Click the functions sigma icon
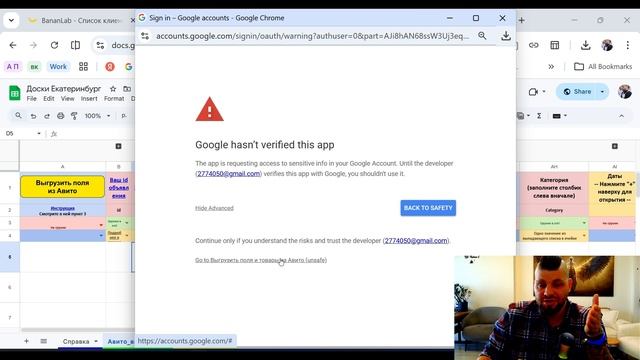This screenshot has height=360, width=640. tap(539, 116)
